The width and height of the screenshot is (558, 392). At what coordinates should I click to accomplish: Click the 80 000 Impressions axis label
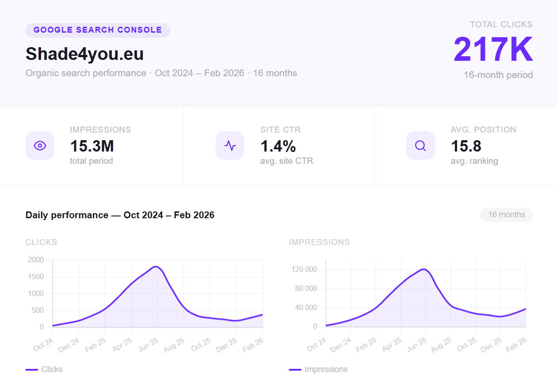(306, 289)
